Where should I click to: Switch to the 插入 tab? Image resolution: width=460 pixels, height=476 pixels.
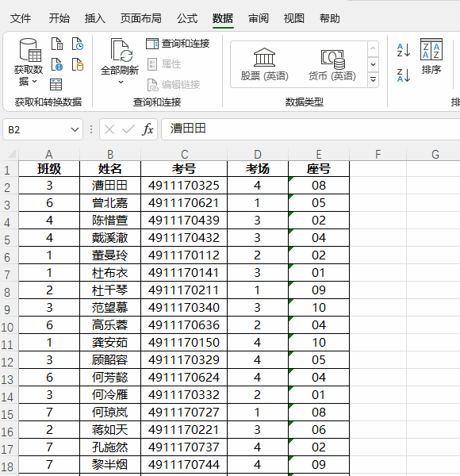tap(95, 18)
